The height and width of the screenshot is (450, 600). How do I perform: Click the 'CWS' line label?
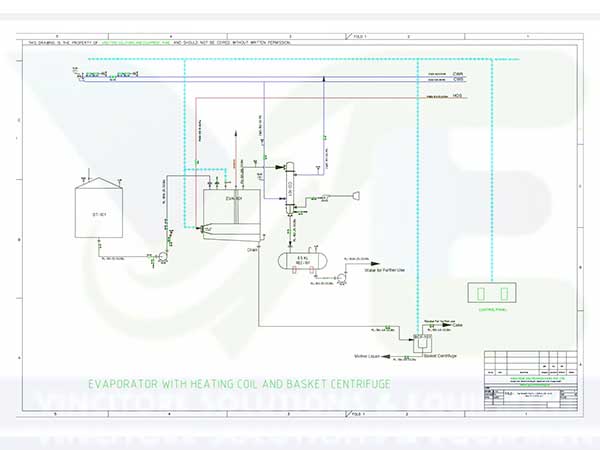pos(458,79)
